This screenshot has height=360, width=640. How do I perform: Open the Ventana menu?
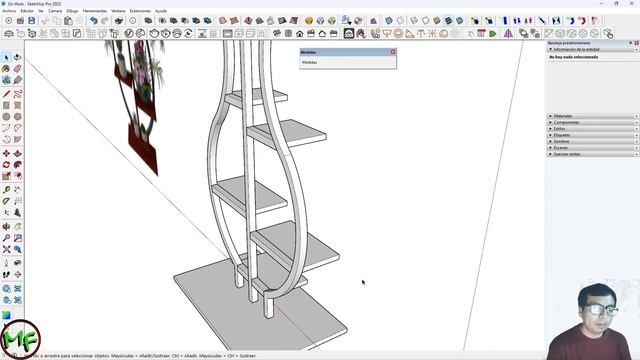(x=118, y=11)
